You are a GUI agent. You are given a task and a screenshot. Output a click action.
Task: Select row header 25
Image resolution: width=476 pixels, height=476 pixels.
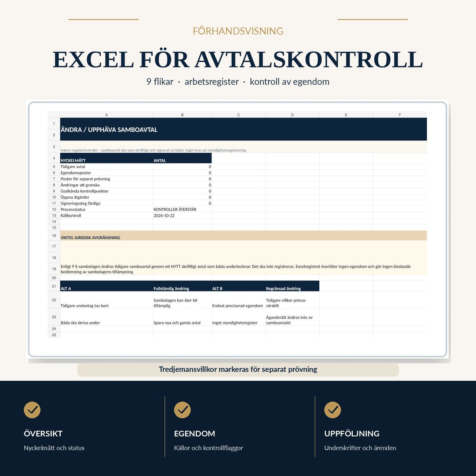coord(54,335)
